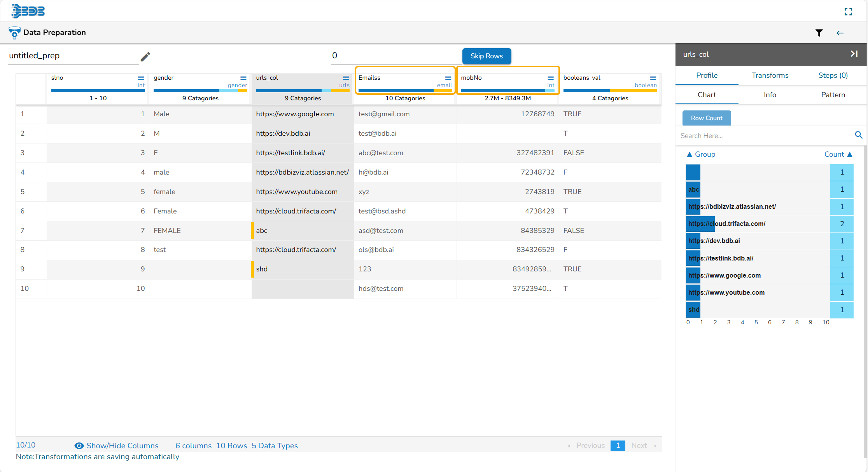Edit the untitled_prep name with pencil icon
Screen dimensions: 868x472
point(145,57)
